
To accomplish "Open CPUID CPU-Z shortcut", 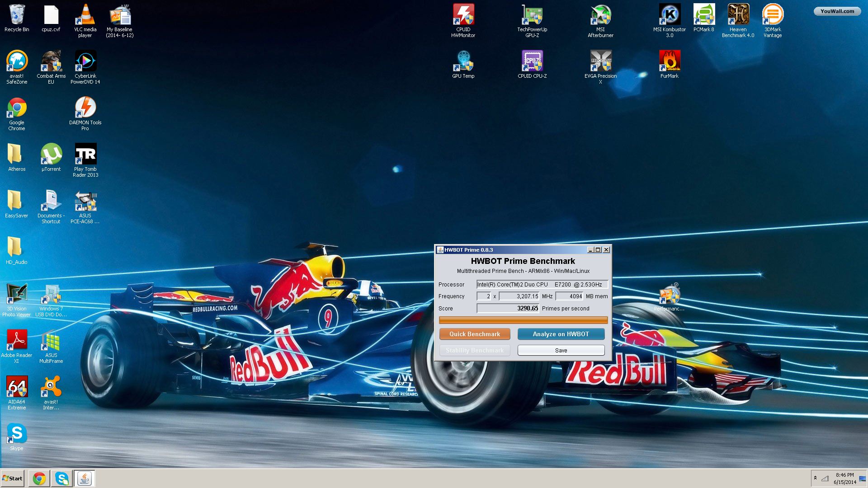I will point(532,64).
